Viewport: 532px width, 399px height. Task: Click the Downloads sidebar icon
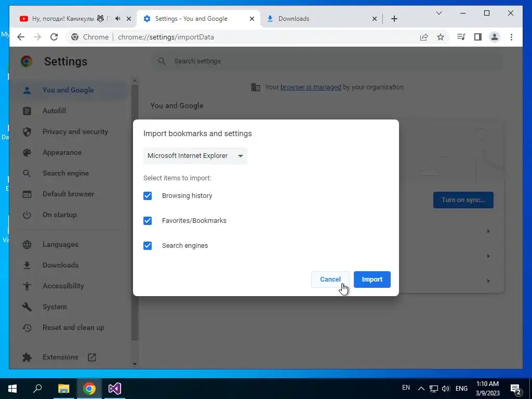[27, 265]
